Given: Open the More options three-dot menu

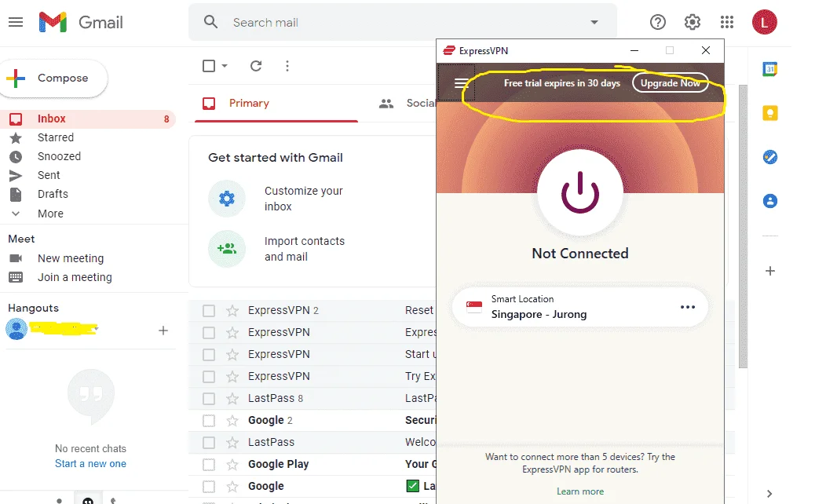Looking at the screenshot, I should pos(287,66).
